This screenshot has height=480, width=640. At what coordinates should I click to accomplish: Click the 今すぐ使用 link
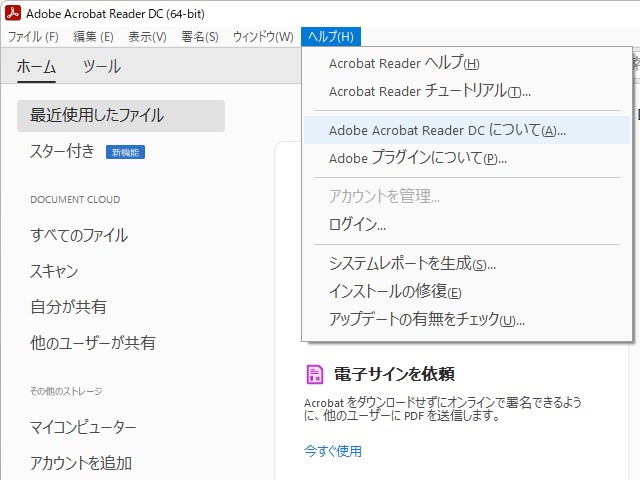point(333,451)
